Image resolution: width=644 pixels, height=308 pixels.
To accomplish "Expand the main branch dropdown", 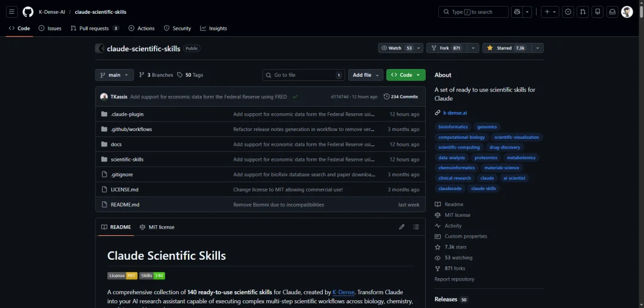I will [114, 75].
